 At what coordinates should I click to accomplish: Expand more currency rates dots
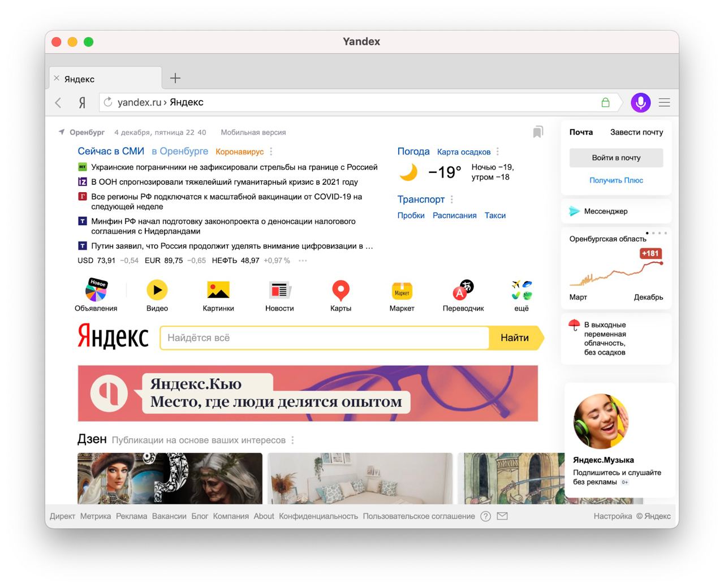click(303, 261)
